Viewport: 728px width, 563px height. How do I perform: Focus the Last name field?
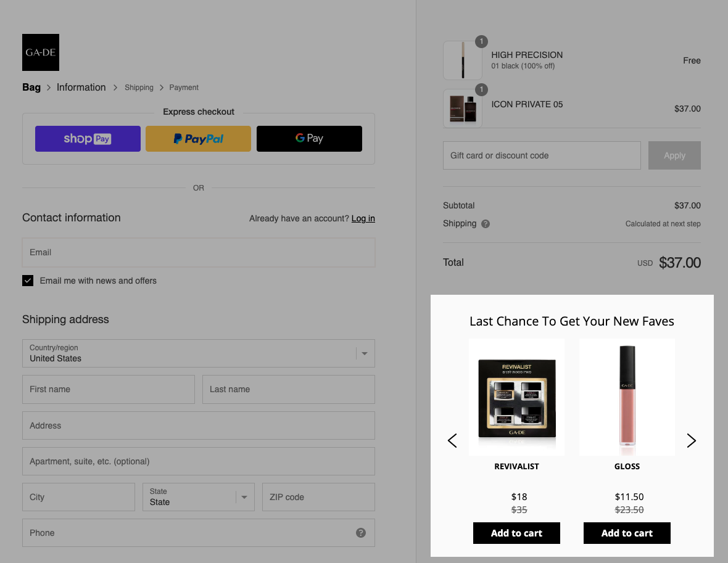pos(289,389)
